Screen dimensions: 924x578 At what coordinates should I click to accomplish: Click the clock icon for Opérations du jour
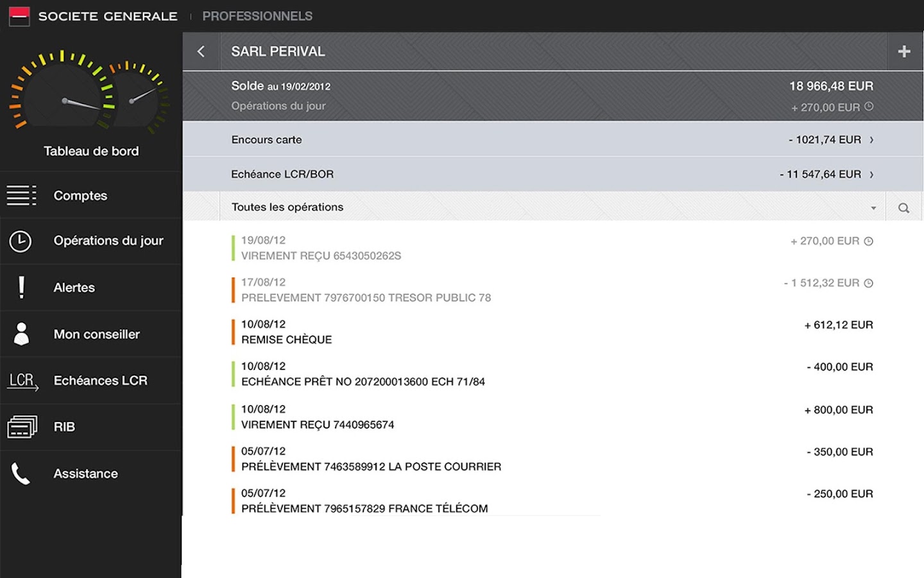pos(21,241)
